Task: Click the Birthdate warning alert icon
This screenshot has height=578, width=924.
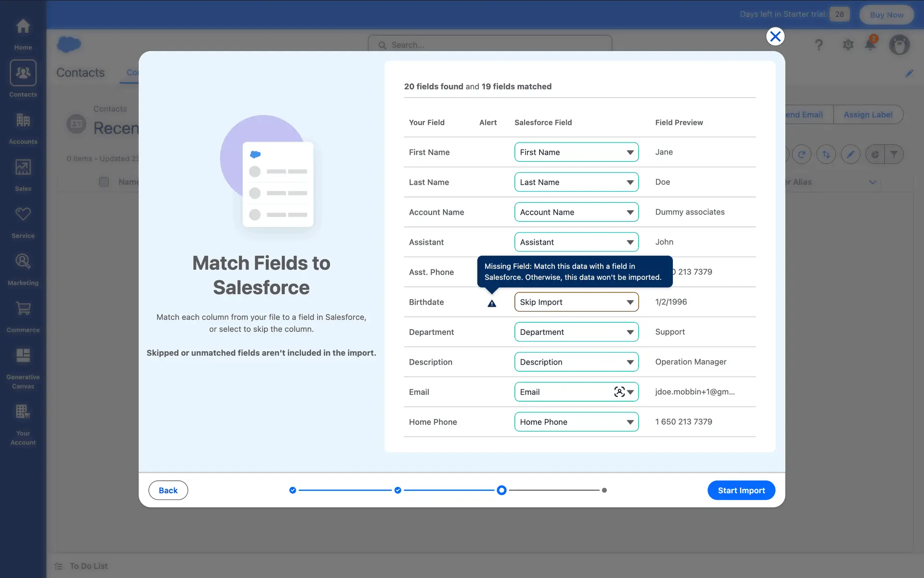Action: [x=491, y=303]
